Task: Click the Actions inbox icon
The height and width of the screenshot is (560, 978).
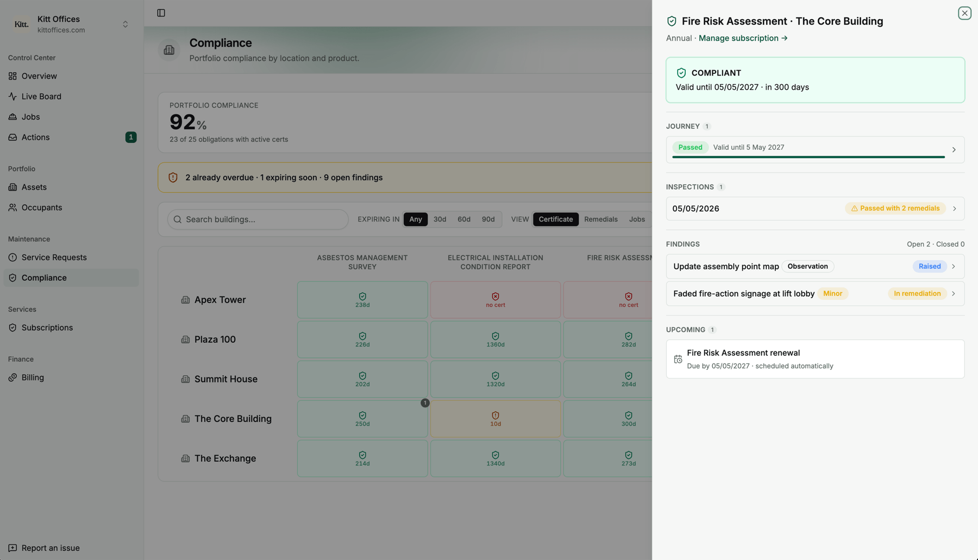Action: pyautogui.click(x=12, y=137)
